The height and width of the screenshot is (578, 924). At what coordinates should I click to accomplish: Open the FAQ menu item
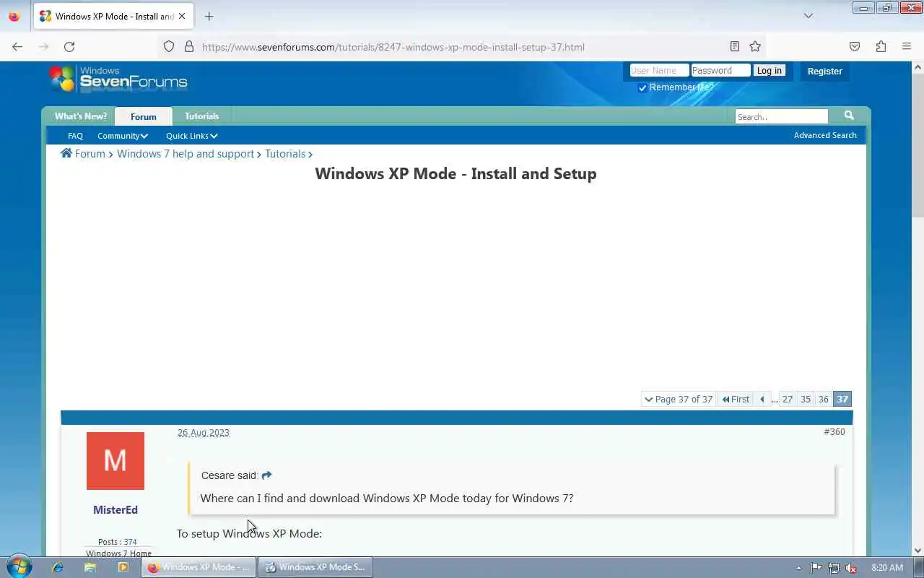pyautogui.click(x=75, y=136)
